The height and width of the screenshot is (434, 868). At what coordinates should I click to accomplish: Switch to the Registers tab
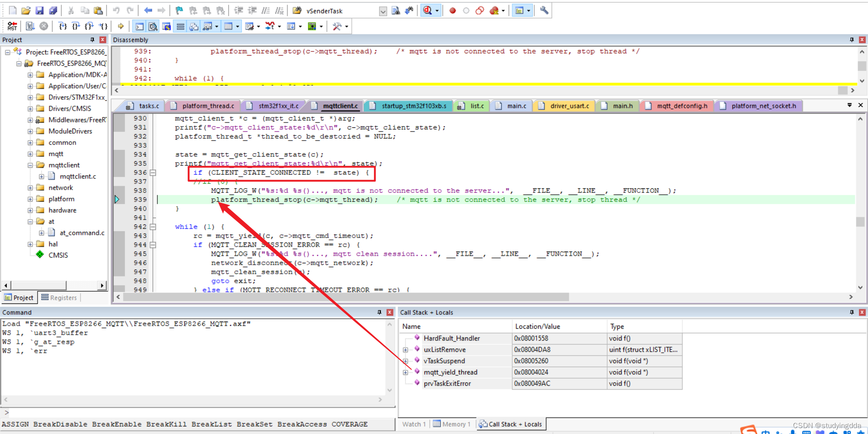click(x=59, y=297)
